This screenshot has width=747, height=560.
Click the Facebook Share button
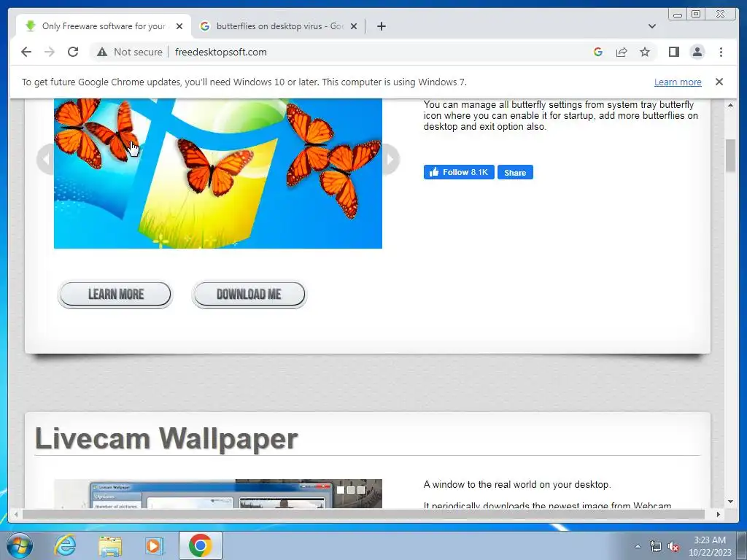515,172
